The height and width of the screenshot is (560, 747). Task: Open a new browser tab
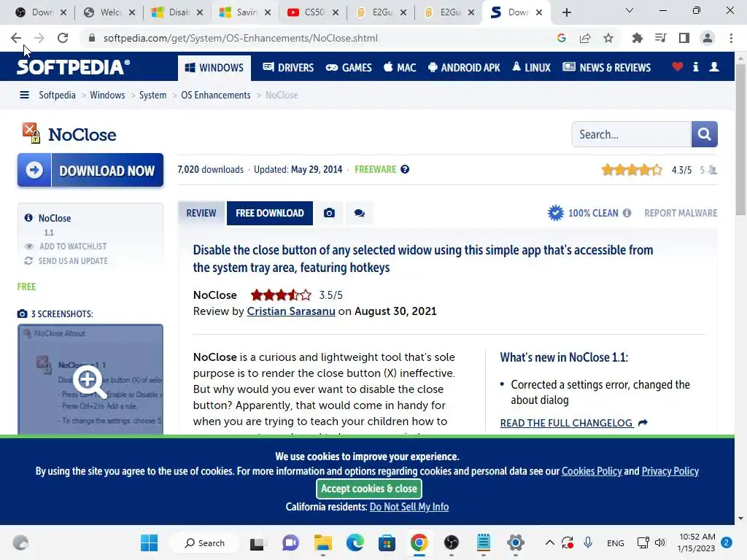566,12
